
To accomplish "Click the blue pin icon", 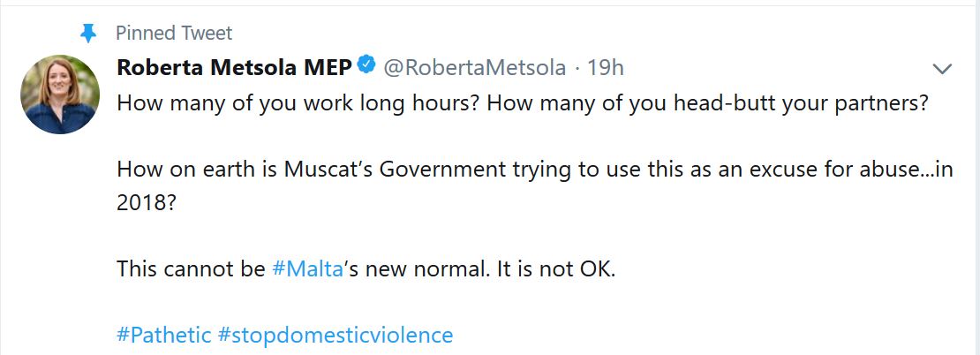I will [87, 34].
